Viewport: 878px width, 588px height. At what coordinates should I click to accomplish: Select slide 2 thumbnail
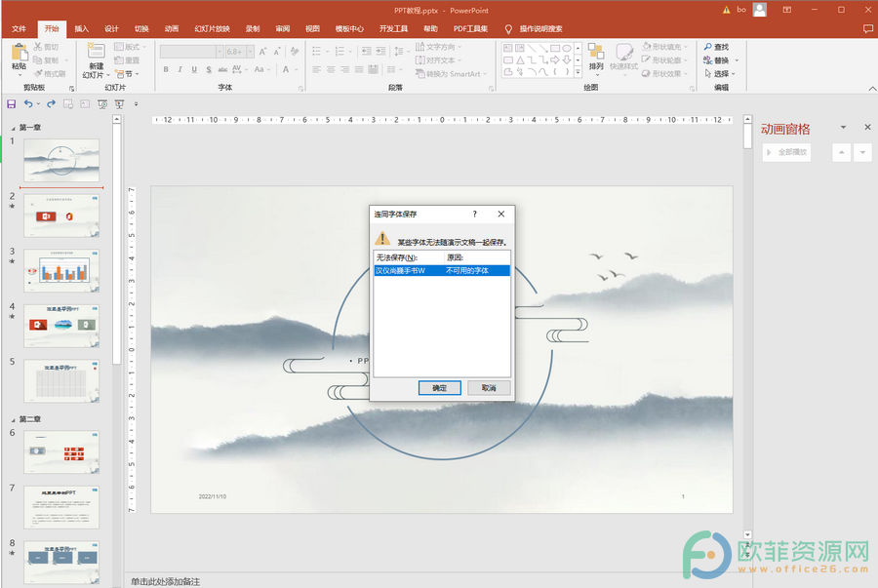tap(61, 216)
